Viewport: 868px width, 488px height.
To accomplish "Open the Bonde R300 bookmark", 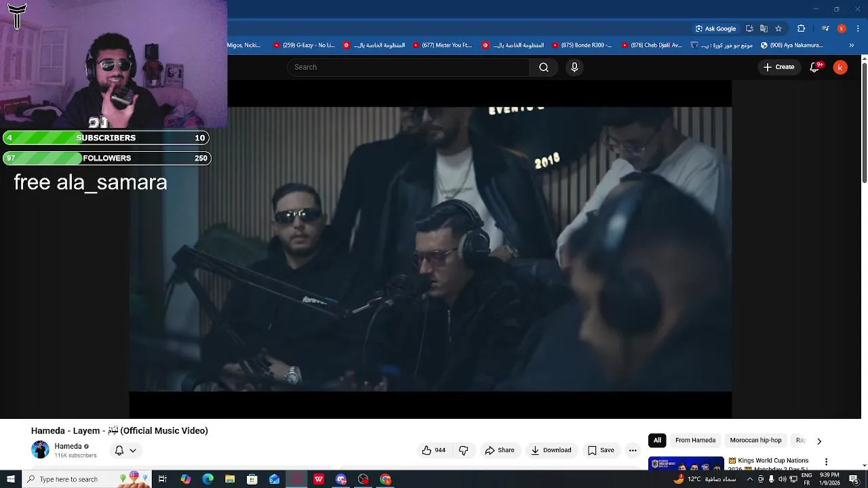I will click(581, 45).
